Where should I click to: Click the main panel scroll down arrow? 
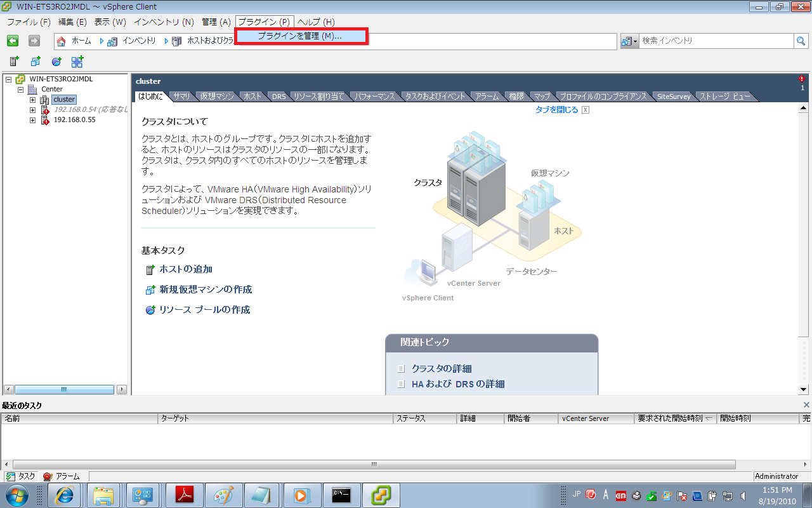[x=803, y=390]
